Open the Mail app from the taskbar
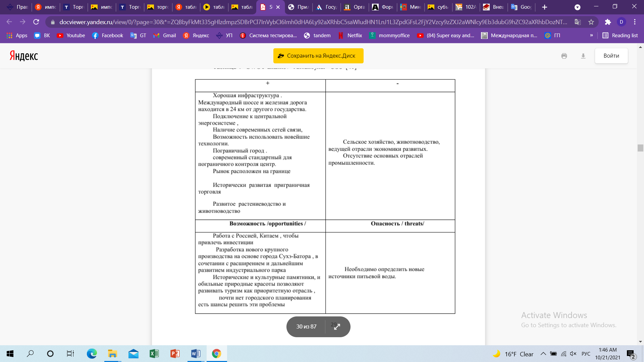Image resolution: width=644 pixels, height=362 pixels. 133,354
